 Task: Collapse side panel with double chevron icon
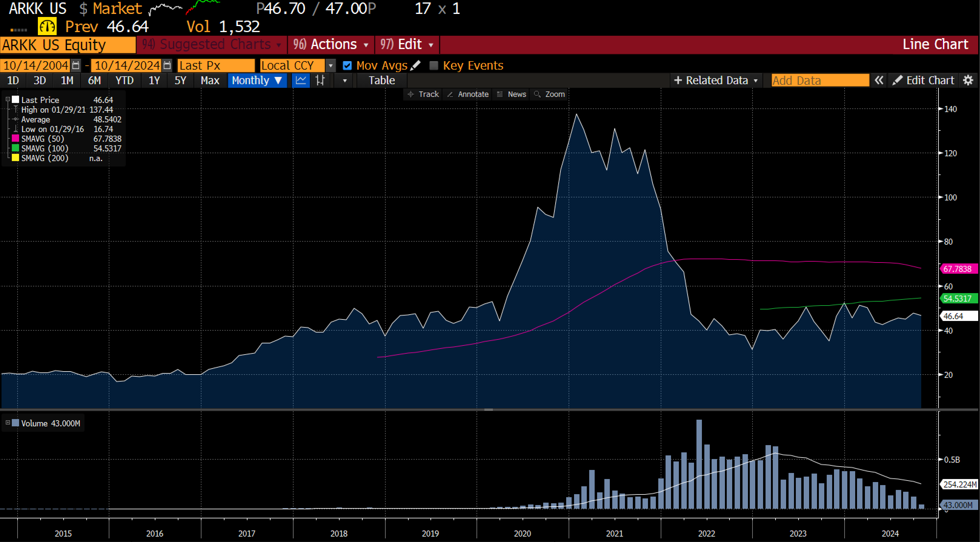coord(879,80)
